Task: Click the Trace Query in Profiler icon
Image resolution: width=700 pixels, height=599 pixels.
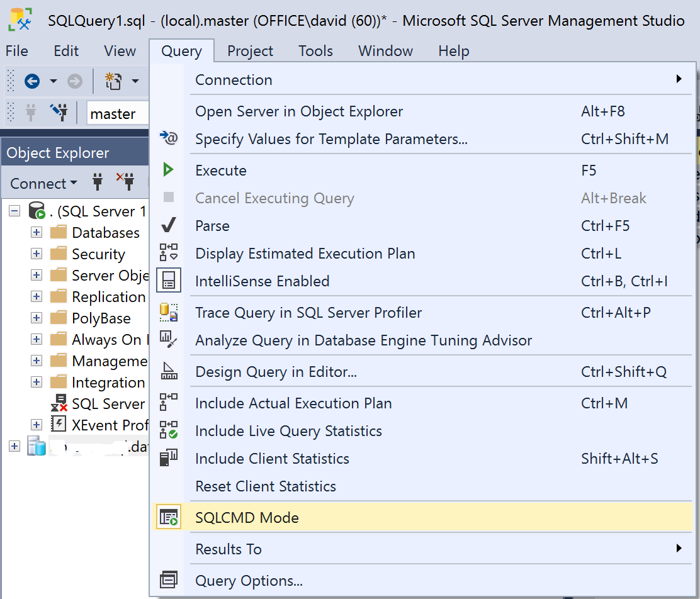Action: point(169,313)
